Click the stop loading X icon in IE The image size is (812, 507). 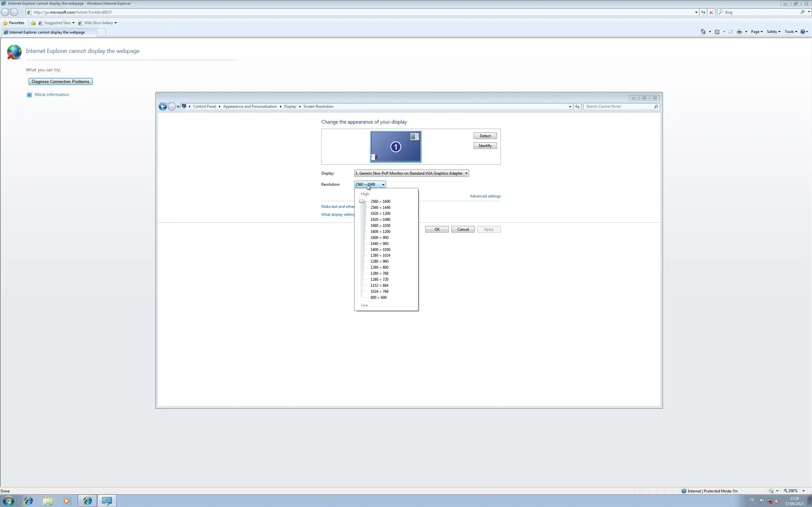tap(711, 12)
